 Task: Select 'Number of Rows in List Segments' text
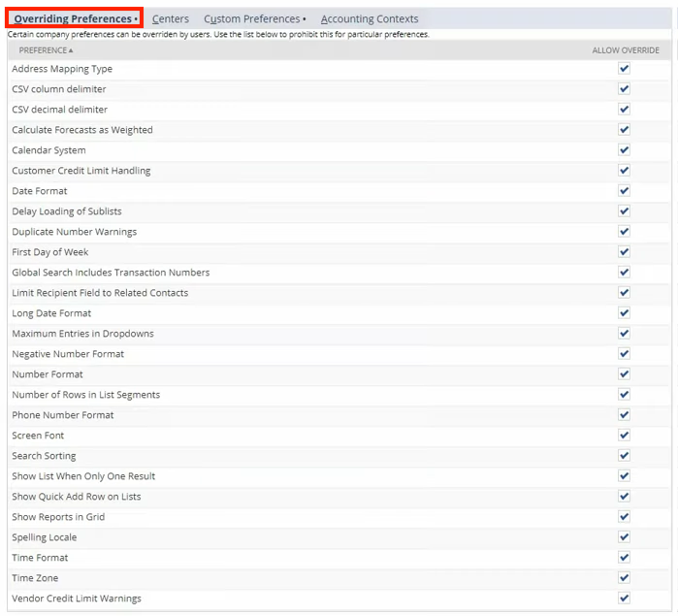click(85, 395)
